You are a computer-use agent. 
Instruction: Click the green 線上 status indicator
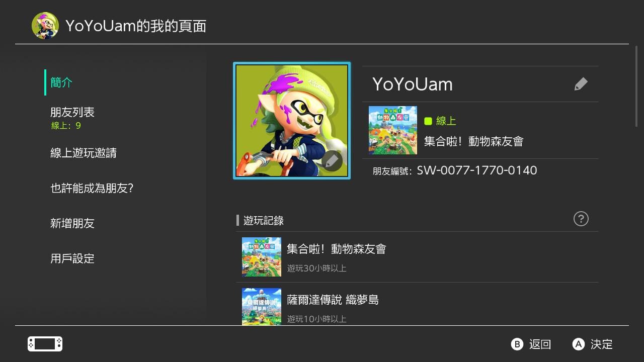click(x=440, y=121)
